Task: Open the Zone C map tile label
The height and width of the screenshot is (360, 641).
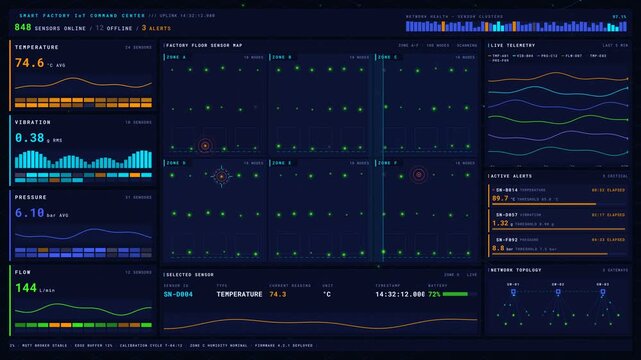Action: (x=388, y=57)
